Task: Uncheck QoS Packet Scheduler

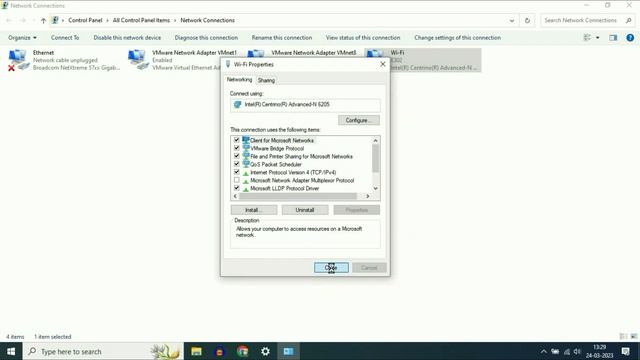Action: (237, 164)
